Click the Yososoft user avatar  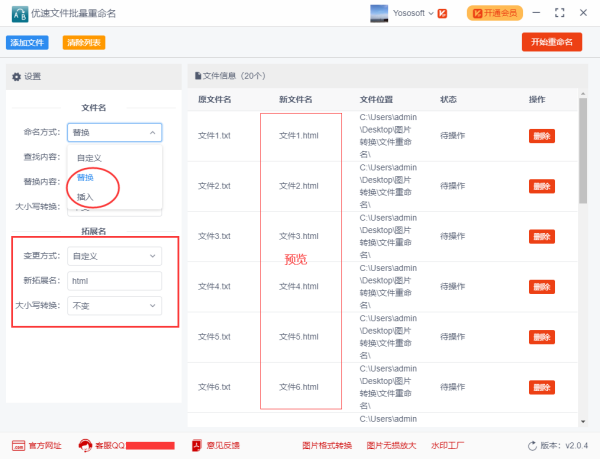pyautogui.click(x=379, y=13)
